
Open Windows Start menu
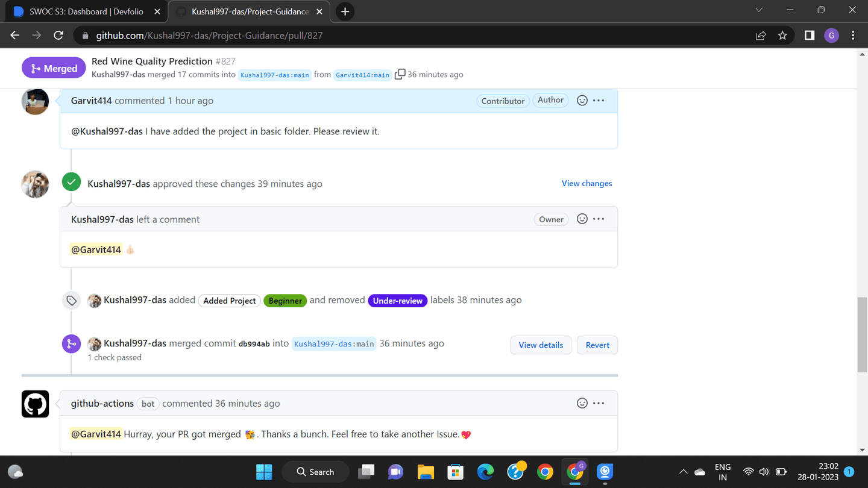264,472
